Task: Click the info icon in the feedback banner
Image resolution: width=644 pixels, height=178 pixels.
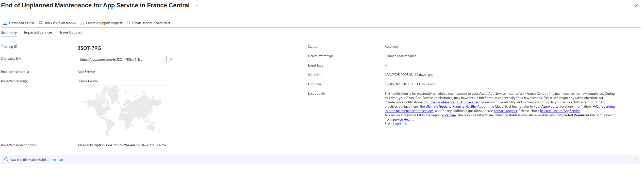Action: click(6, 159)
